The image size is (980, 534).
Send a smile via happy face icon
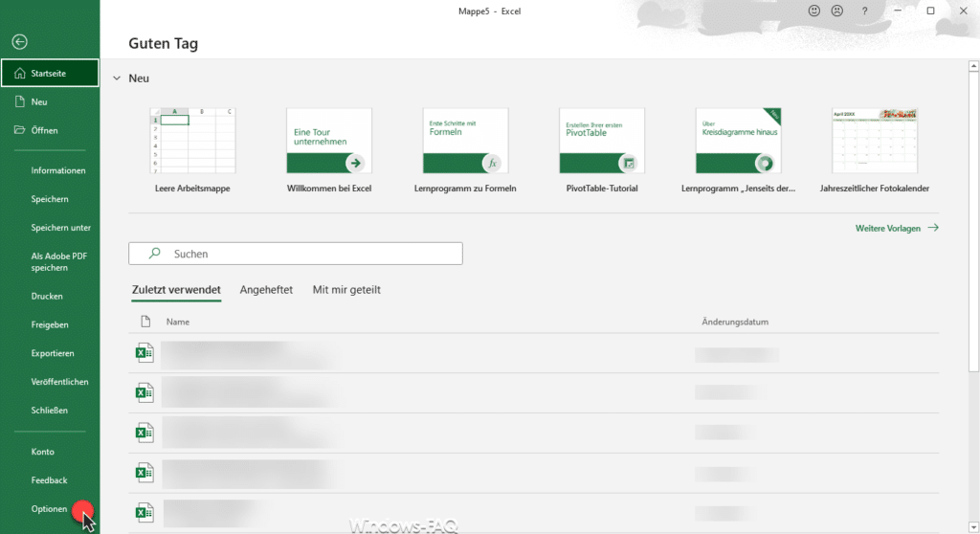click(x=813, y=11)
